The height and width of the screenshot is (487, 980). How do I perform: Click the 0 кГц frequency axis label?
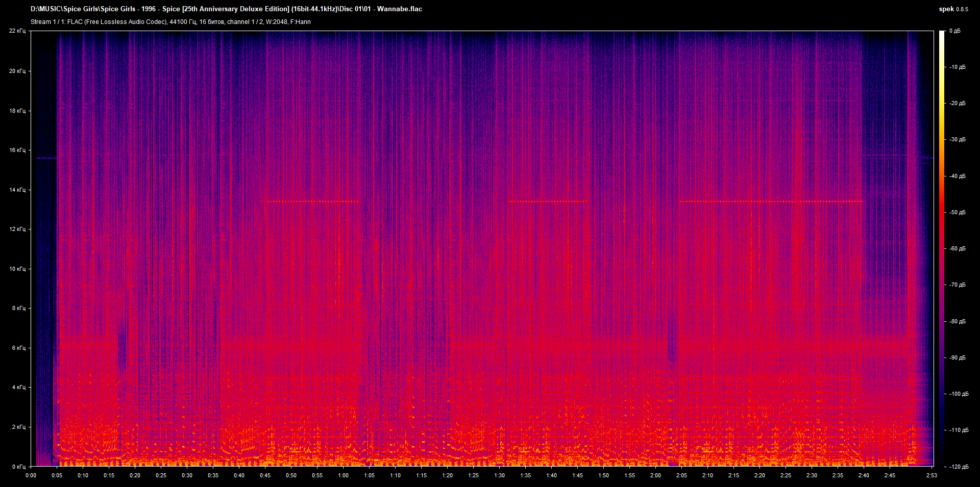(18, 466)
